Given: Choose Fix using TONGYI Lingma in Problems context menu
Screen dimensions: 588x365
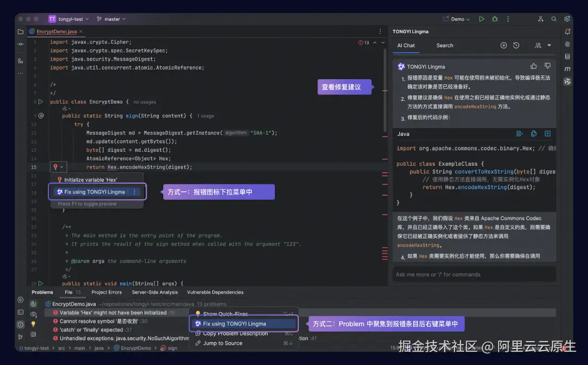Looking at the screenshot, I should [x=243, y=324].
